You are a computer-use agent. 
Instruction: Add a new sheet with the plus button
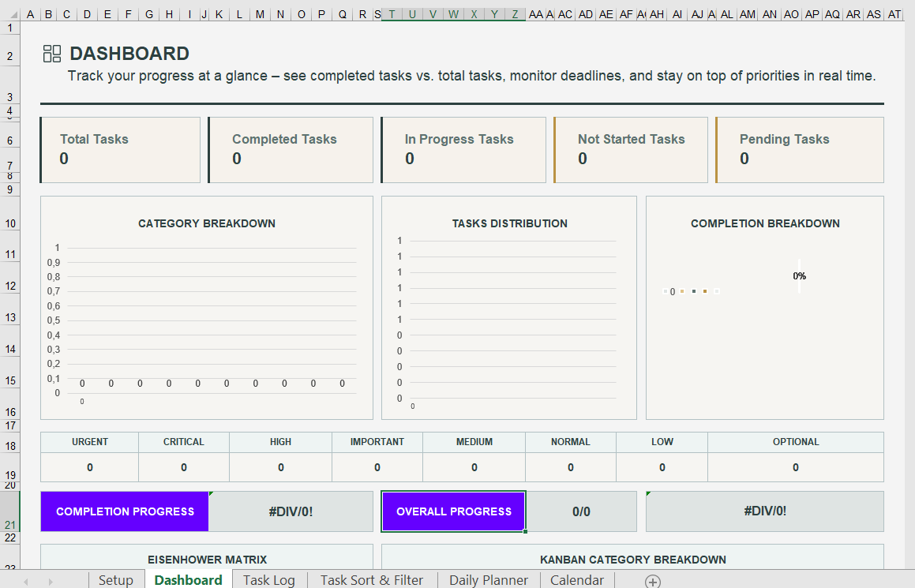652,581
